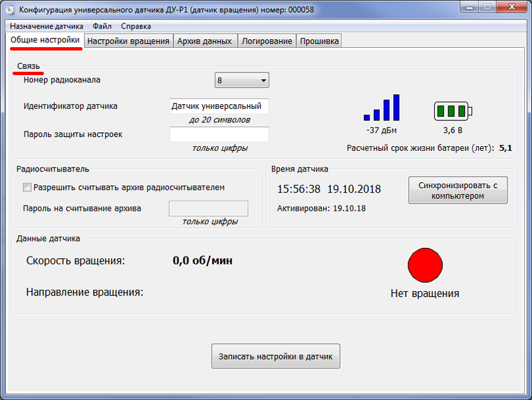Switch to the Архив данных tab
532x400 pixels.
tap(205, 41)
